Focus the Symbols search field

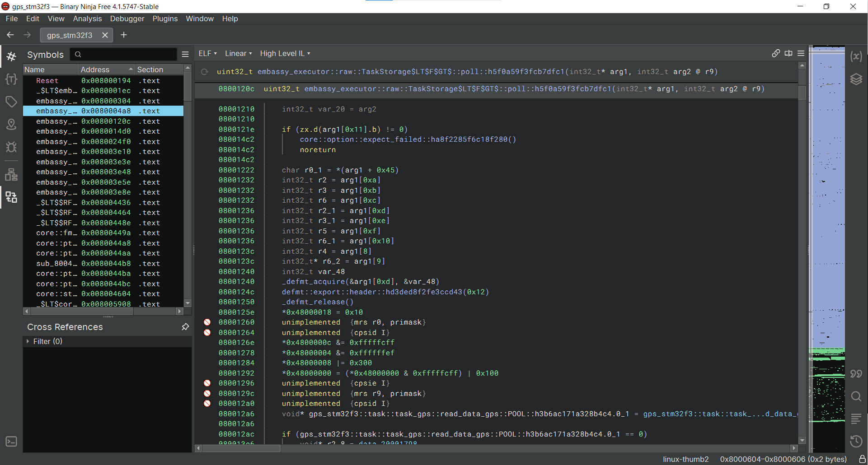124,54
